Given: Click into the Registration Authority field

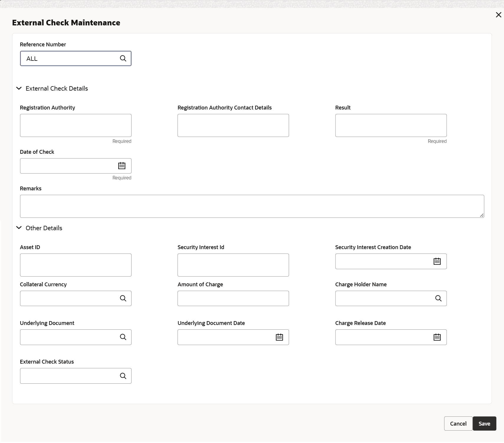Looking at the screenshot, I should click(75, 125).
